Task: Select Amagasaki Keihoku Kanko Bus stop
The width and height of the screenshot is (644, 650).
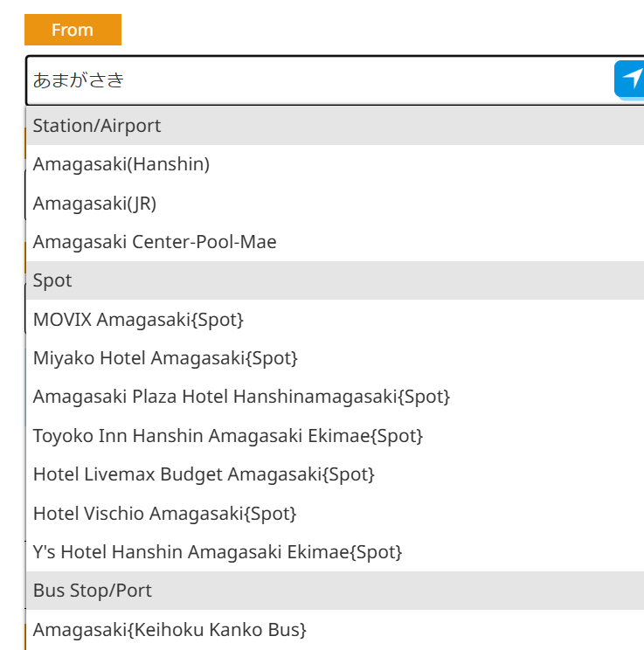Action: tap(170, 629)
